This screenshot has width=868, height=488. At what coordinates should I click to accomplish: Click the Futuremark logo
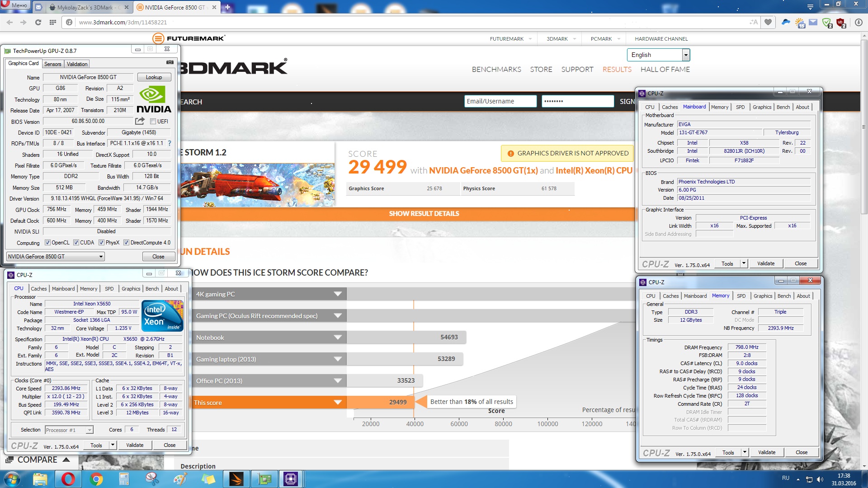[189, 38]
